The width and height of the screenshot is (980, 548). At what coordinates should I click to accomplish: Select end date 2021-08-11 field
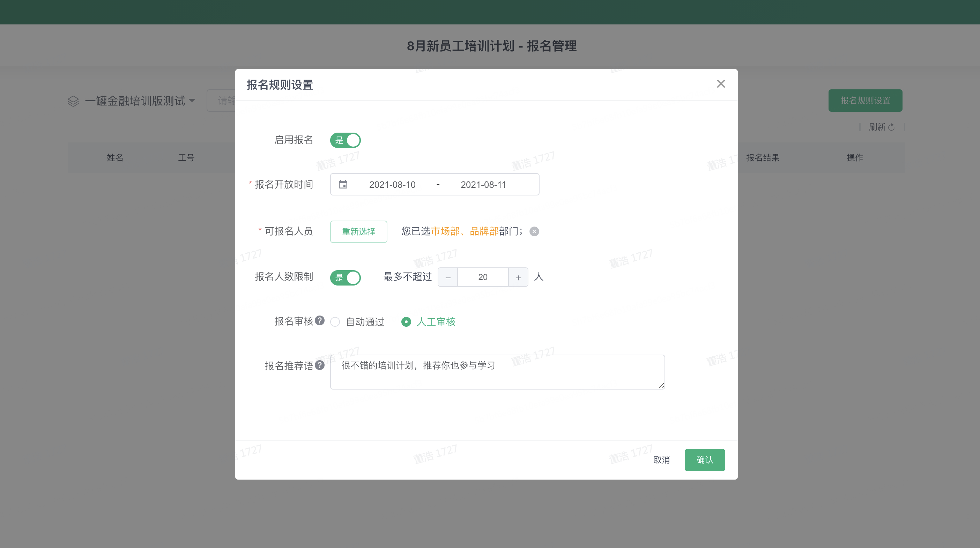pos(483,185)
